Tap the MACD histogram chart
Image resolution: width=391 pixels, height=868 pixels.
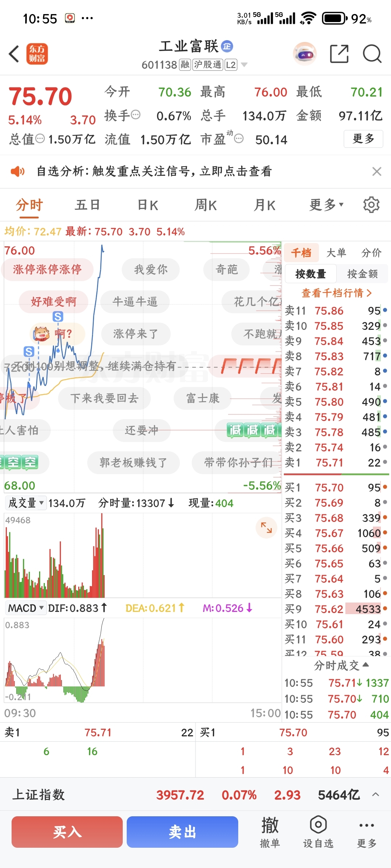pos(143,660)
